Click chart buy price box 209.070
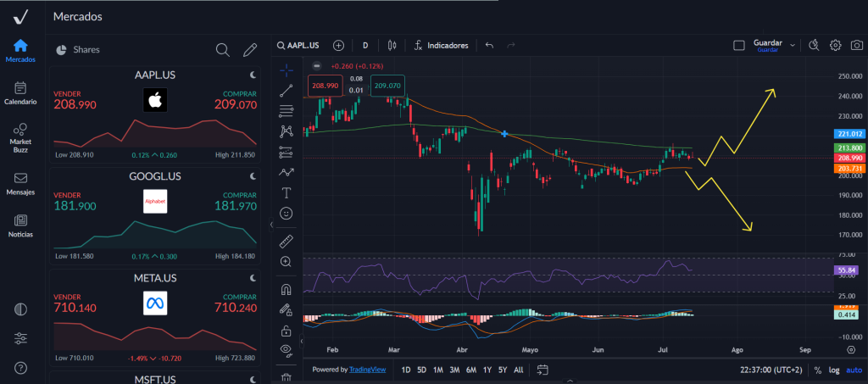Screen dimensions: 868x384 coord(387,86)
